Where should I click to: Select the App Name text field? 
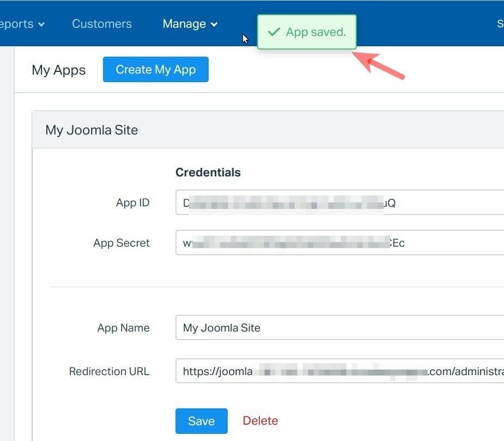point(339,328)
